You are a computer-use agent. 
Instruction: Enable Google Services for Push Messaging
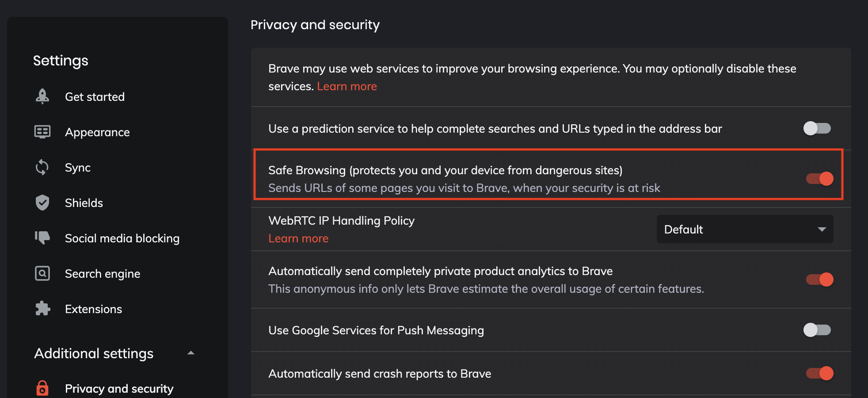(x=817, y=330)
